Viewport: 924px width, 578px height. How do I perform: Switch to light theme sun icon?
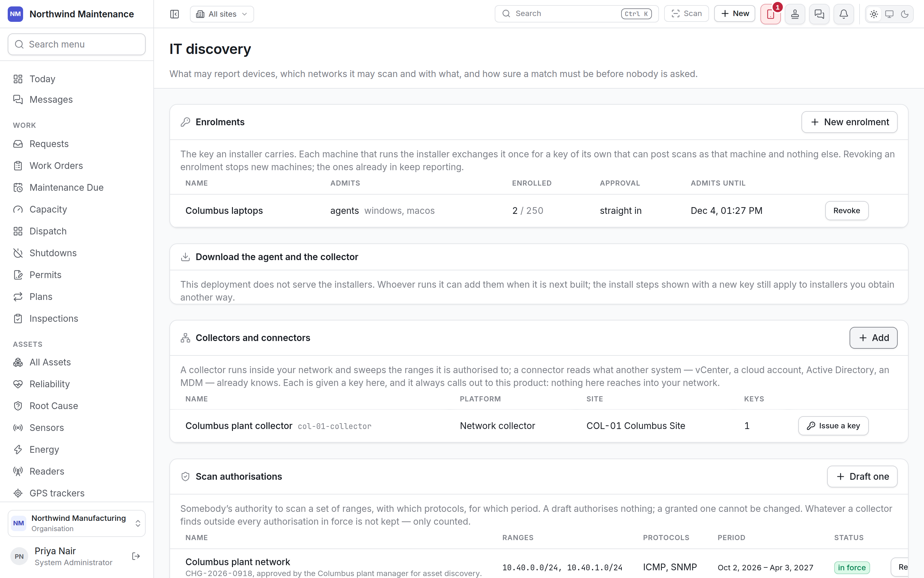[874, 14]
